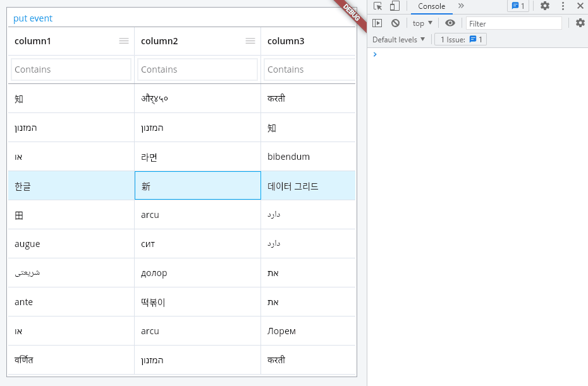Show the console sidebar

click(377, 23)
